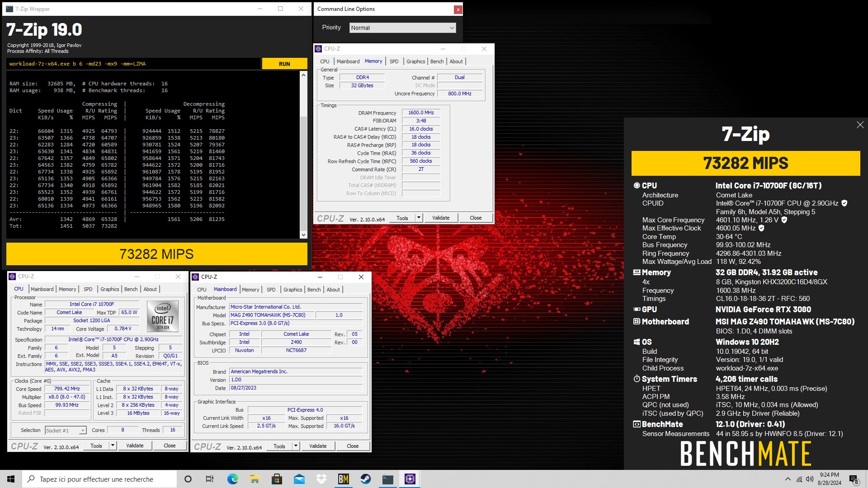The width and height of the screenshot is (868, 488).
Task: Click the scroll down arrow in 7-Zip output
Action: [303, 235]
